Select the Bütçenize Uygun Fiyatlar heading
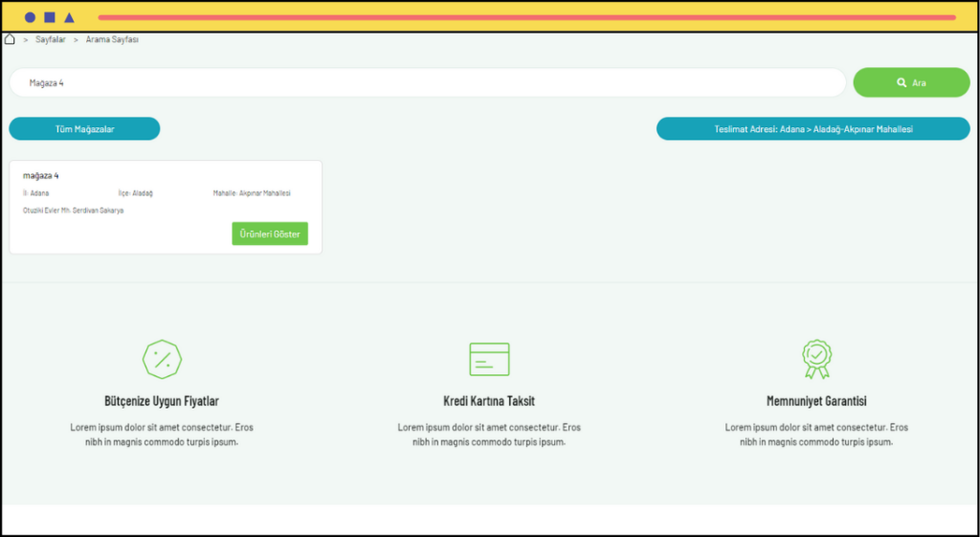 click(x=162, y=401)
